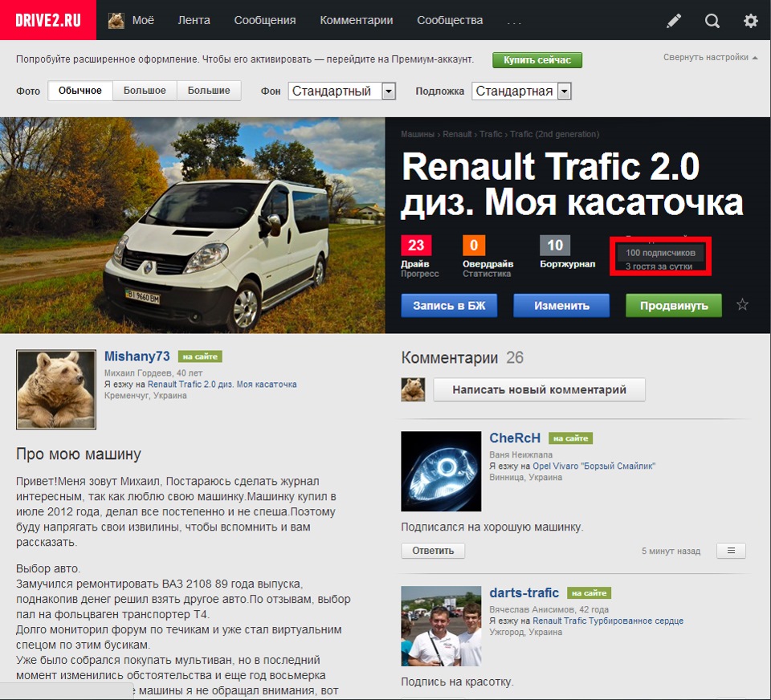The height and width of the screenshot is (700, 771).
Task: Open the darts-trafic username link
Action: (x=524, y=592)
